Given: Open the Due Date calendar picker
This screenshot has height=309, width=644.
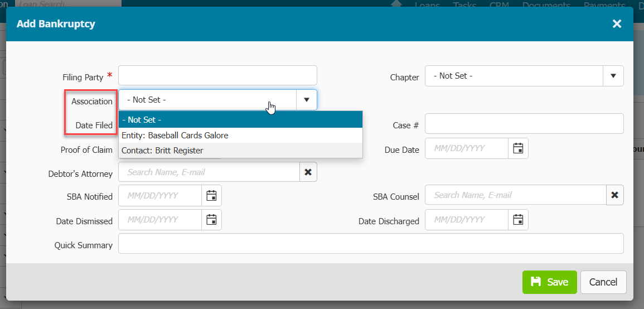Looking at the screenshot, I should point(518,148).
